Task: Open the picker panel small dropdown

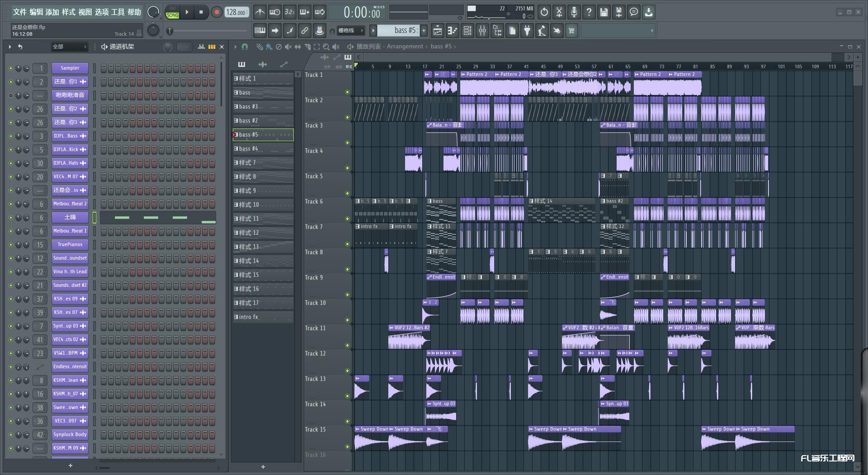Action: click(297, 75)
